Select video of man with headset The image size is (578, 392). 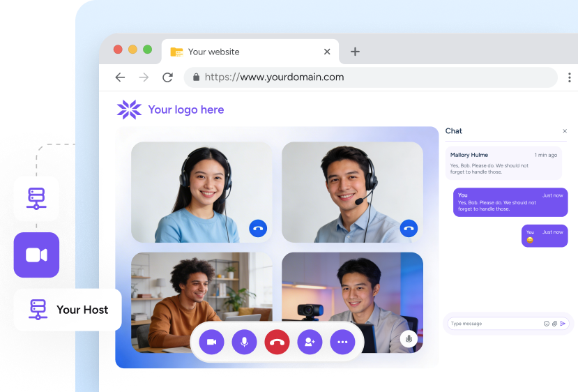[352, 192]
